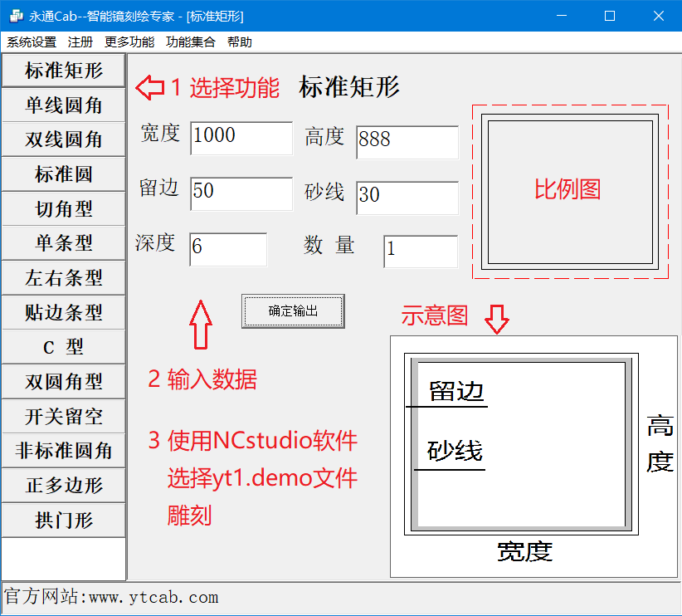Click the 深度 input box
Viewport: 682px width, 616px height.
point(228,249)
